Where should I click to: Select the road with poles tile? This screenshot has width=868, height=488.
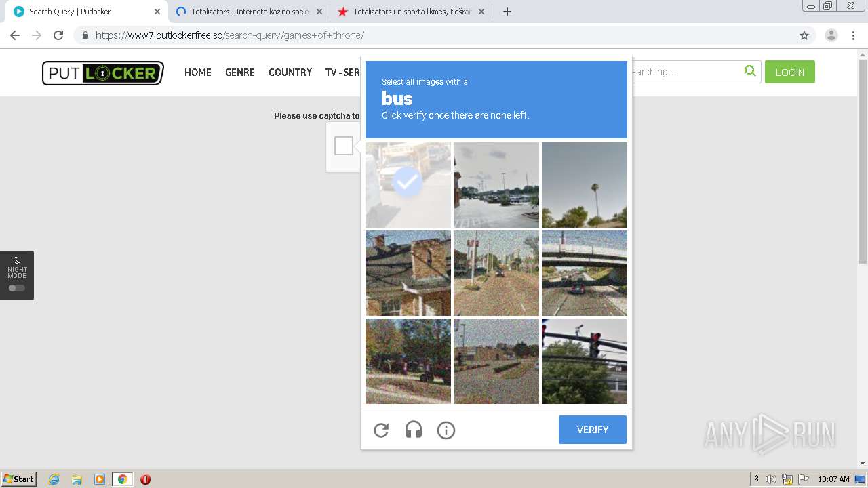point(496,273)
